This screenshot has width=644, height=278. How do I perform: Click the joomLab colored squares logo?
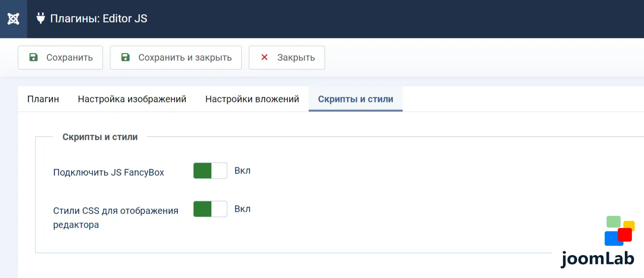coord(619,230)
